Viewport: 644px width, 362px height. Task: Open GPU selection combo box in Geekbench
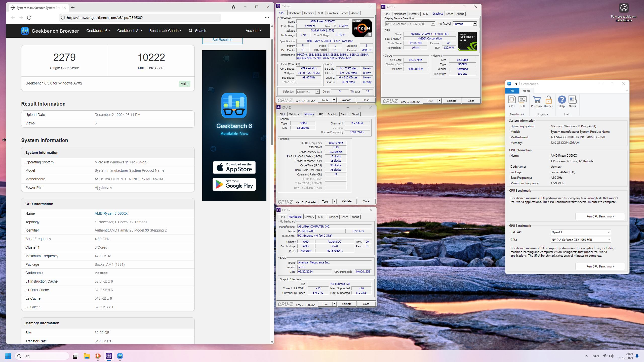pos(581,240)
